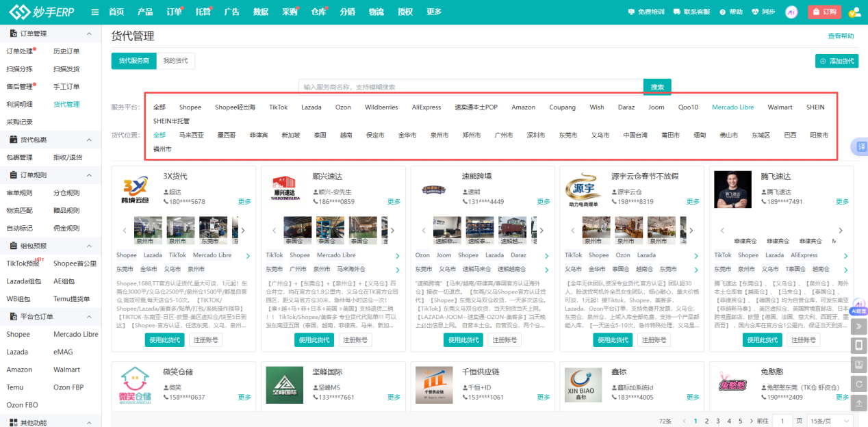Click the hamburger menu icon beside the logo
The width and height of the screenshot is (868, 427).
pos(94,12)
